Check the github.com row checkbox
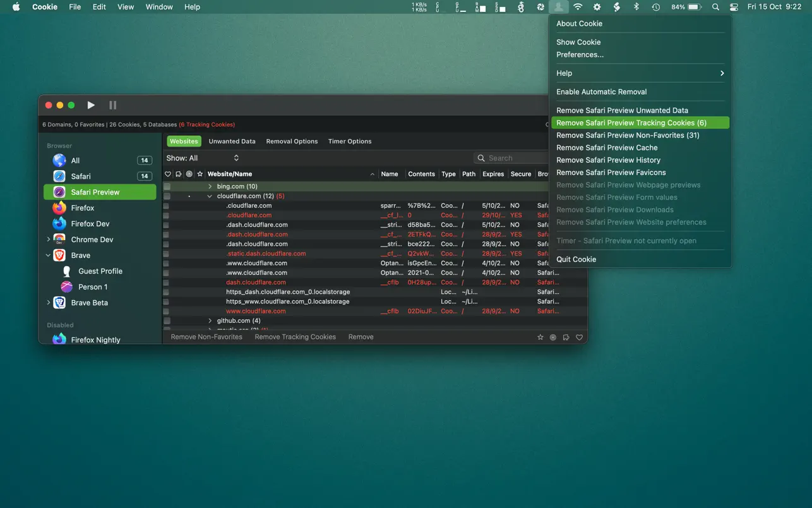The width and height of the screenshot is (812, 508). (167, 321)
